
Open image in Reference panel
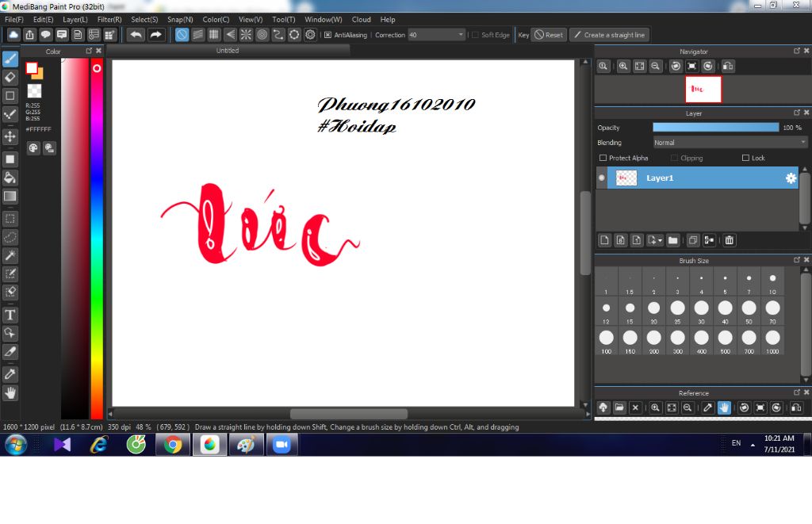pyautogui.click(x=619, y=407)
